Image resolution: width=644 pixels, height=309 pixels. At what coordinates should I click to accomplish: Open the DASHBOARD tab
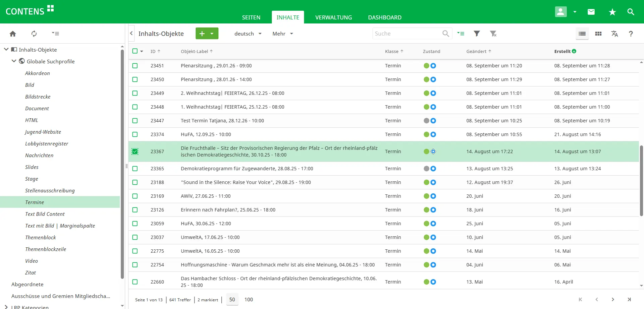(x=384, y=17)
